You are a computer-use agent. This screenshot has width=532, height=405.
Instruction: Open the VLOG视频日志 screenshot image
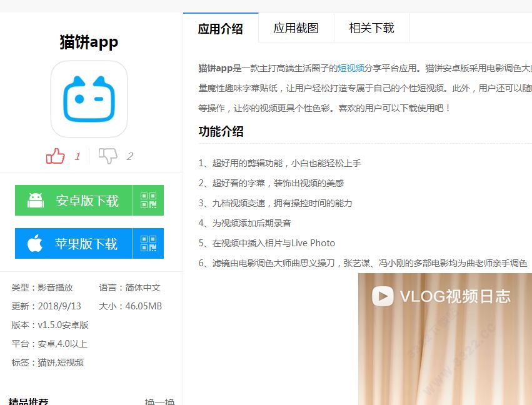(445, 339)
